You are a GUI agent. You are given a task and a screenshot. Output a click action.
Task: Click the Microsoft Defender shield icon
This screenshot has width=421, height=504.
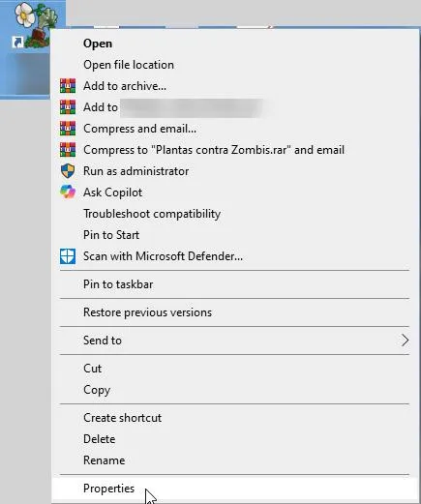68,256
